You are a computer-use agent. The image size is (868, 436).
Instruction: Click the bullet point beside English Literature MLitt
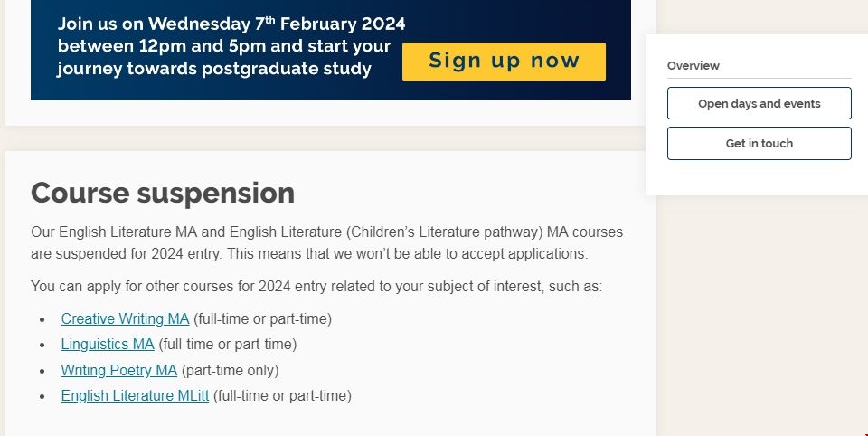click(x=42, y=396)
